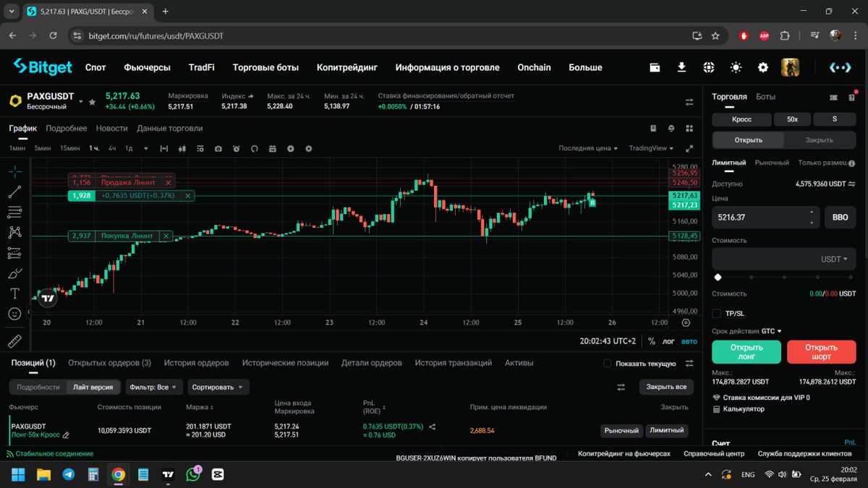
Task: Add PAXGUSDT to favorites with star
Action: coord(92,103)
